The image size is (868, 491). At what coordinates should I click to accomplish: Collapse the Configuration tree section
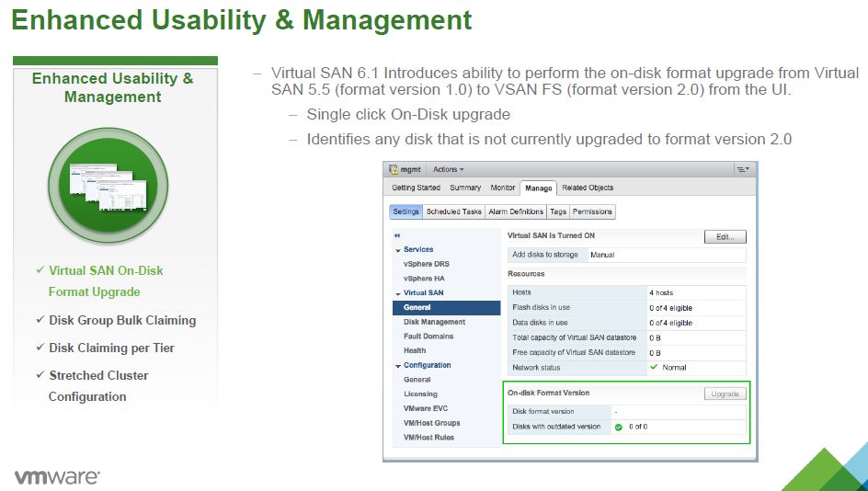(398, 366)
